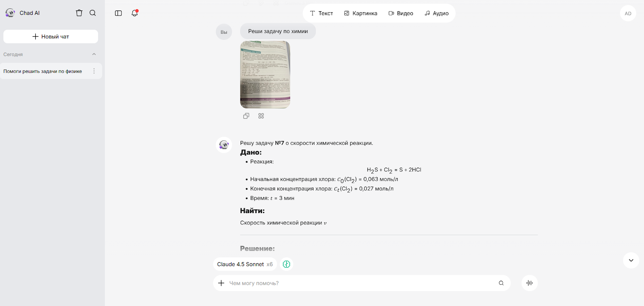
Task: Click the four-squares icon below the image
Action: (261, 116)
